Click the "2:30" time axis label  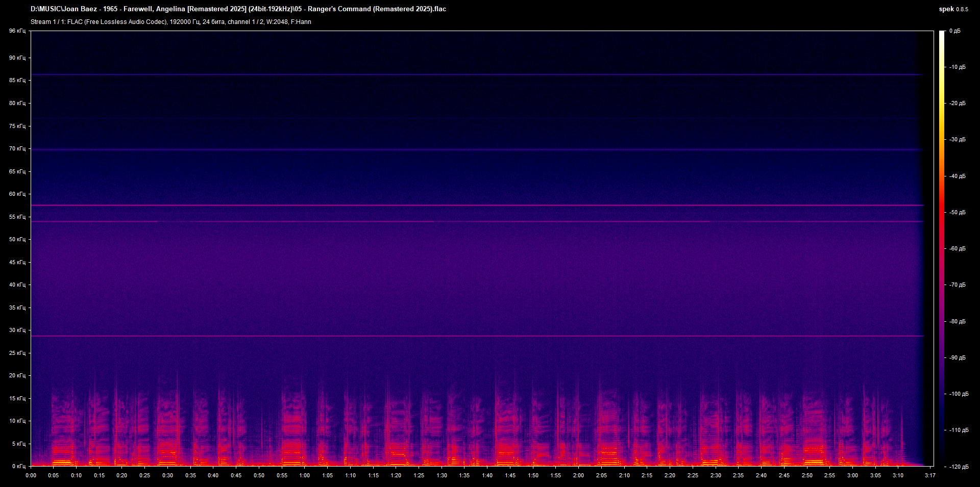click(x=716, y=476)
